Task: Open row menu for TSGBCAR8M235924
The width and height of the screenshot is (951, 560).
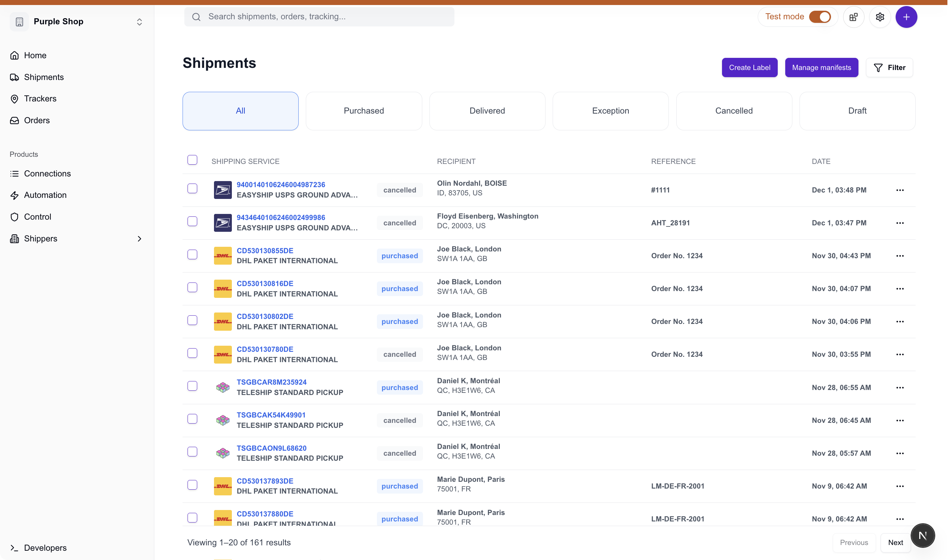Action: click(x=900, y=387)
